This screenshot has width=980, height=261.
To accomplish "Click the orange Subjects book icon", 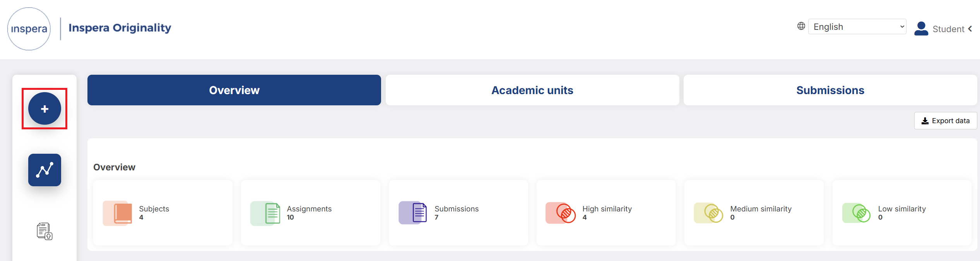I will [117, 213].
